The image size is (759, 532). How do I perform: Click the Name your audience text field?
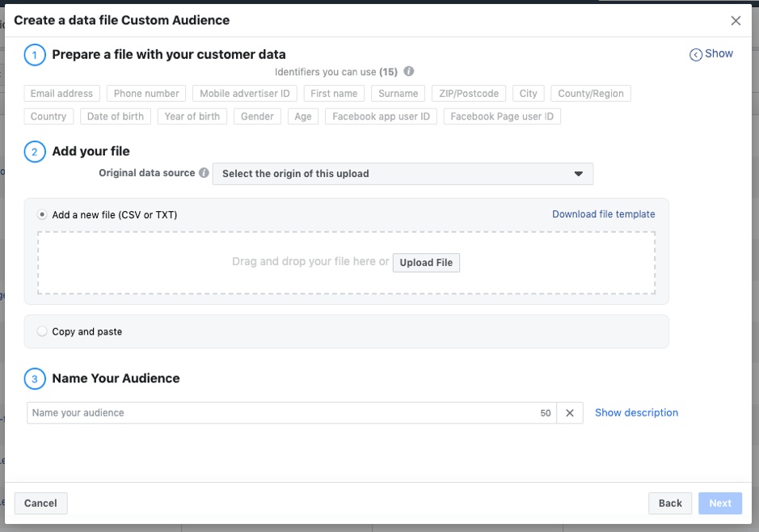[283, 413]
